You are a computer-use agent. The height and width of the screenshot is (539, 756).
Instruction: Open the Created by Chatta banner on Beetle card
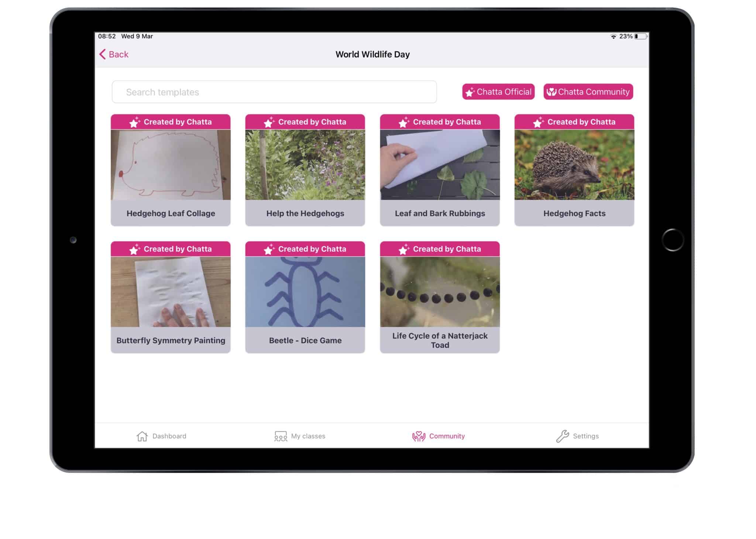coord(305,249)
